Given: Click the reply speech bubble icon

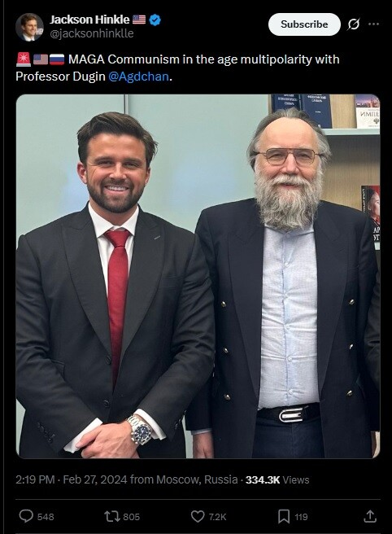Looking at the screenshot, I should [26, 516].
